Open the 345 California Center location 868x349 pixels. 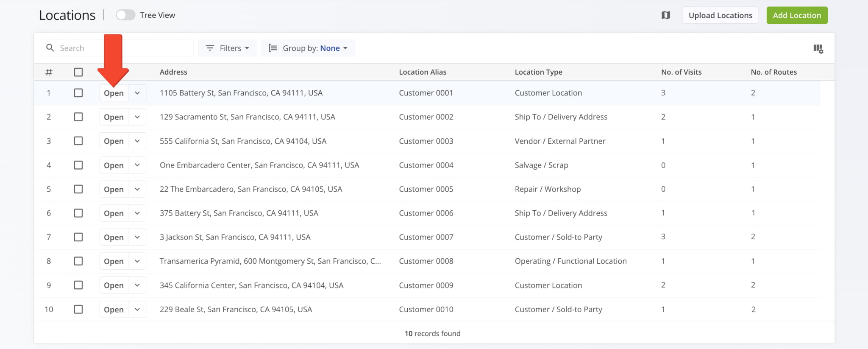click(x=114, y=285)
